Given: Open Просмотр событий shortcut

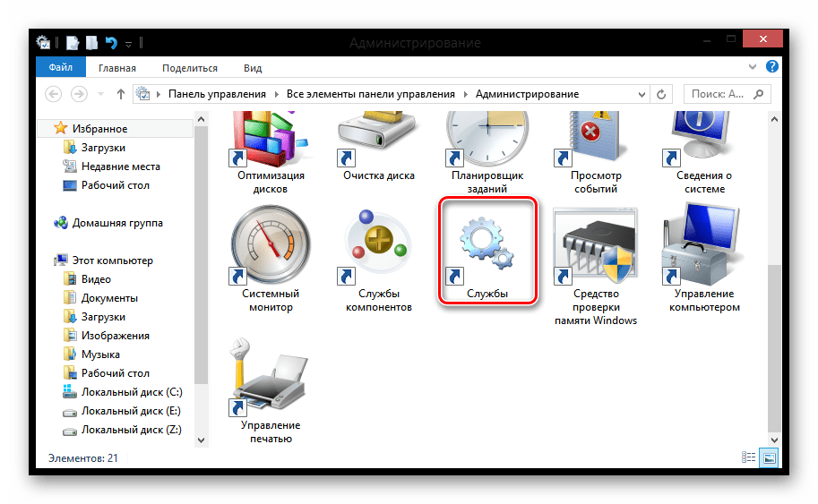Looking at the screenshot, I should [596, 148].
